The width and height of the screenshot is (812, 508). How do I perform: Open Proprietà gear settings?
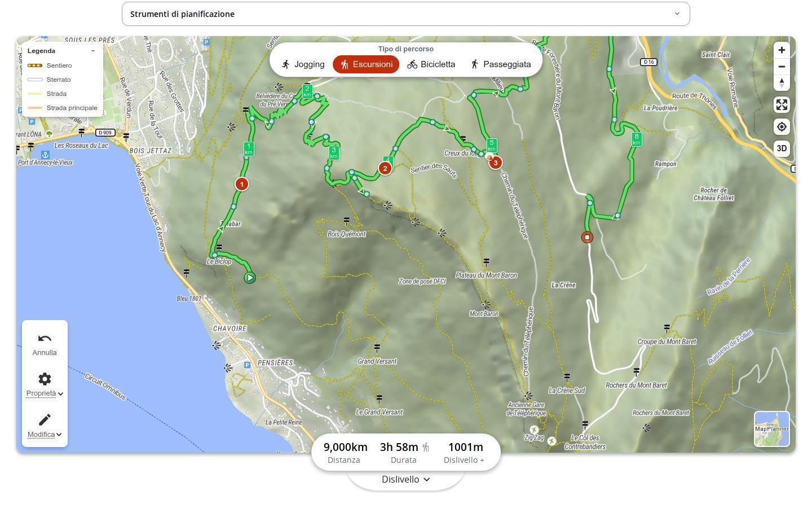click(45, 379)
